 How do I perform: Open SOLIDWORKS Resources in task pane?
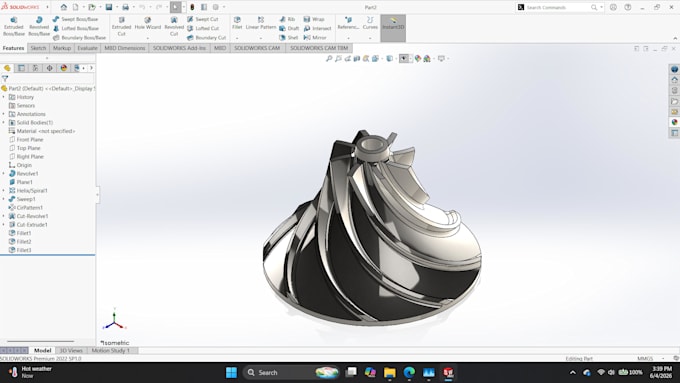tap(674, 80)
